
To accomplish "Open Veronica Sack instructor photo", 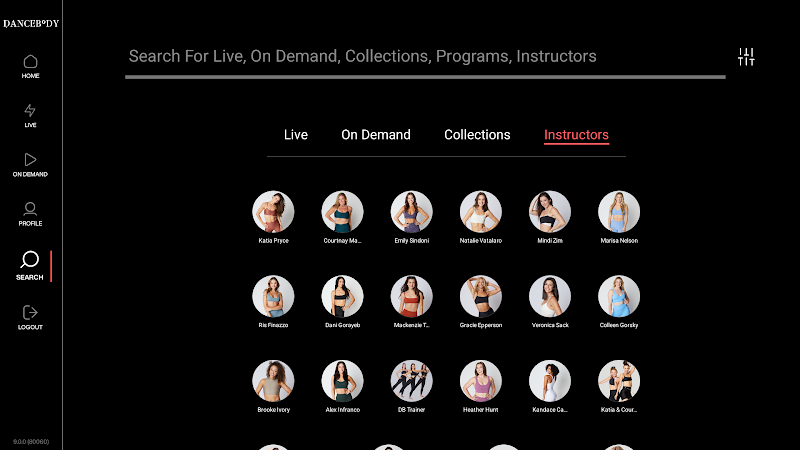I will [550, 296].
